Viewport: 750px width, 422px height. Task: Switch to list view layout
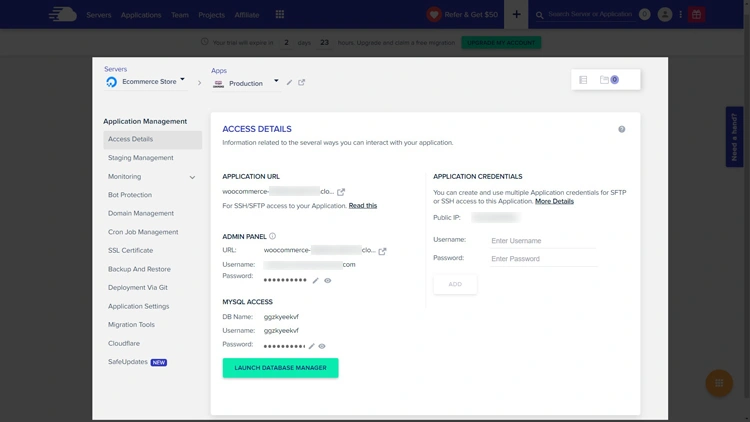pos(584,80)
